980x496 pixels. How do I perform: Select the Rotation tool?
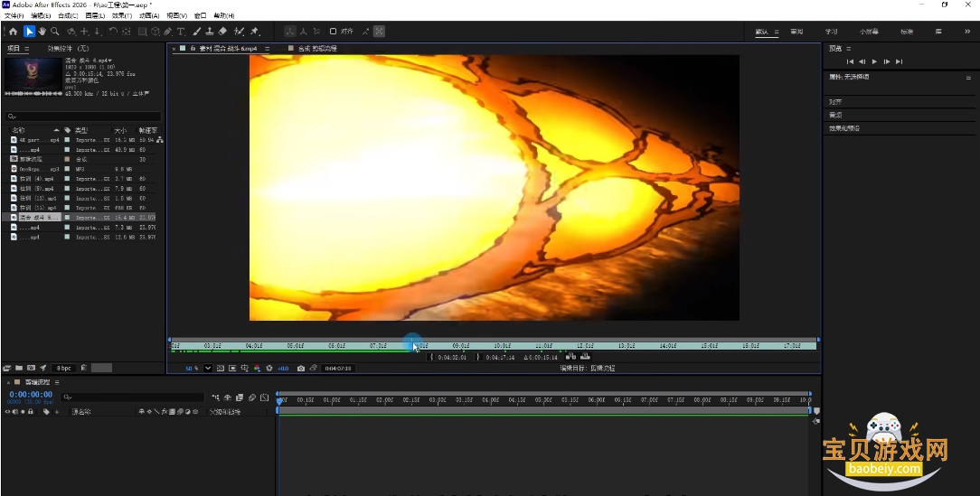pos(113,32)
